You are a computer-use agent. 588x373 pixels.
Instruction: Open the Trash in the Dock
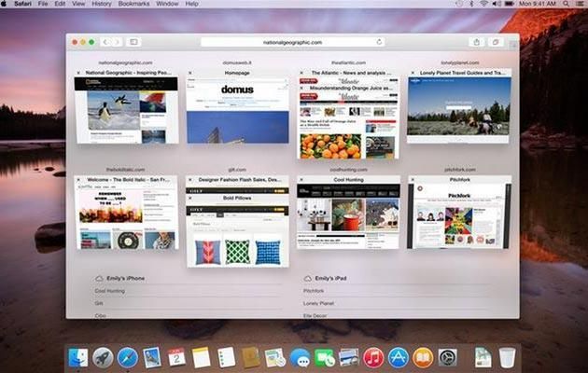coord(507,357)
